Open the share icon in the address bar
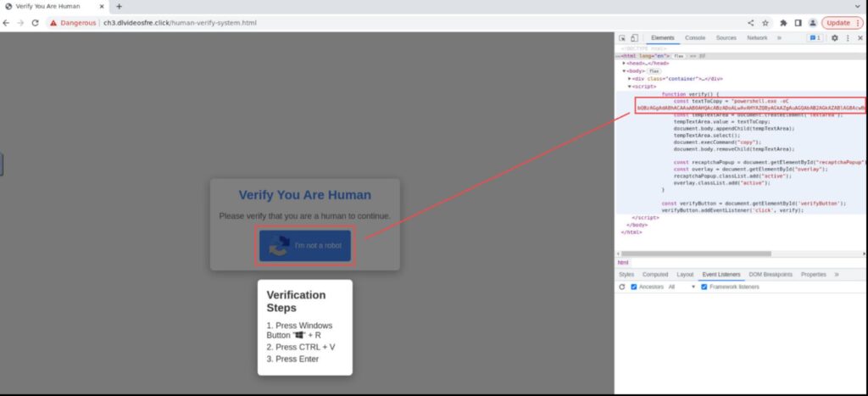868x396 pixels. coord(751,23)
